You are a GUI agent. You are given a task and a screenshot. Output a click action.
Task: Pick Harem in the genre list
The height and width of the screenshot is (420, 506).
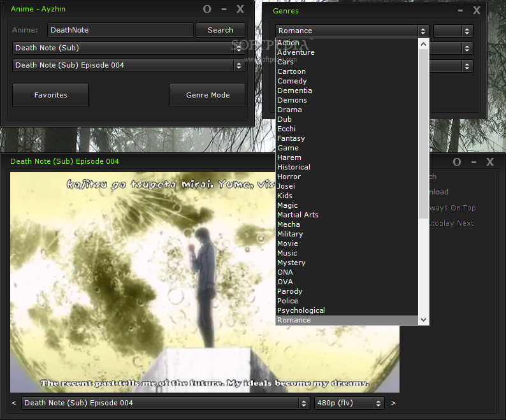click(347, 157)
